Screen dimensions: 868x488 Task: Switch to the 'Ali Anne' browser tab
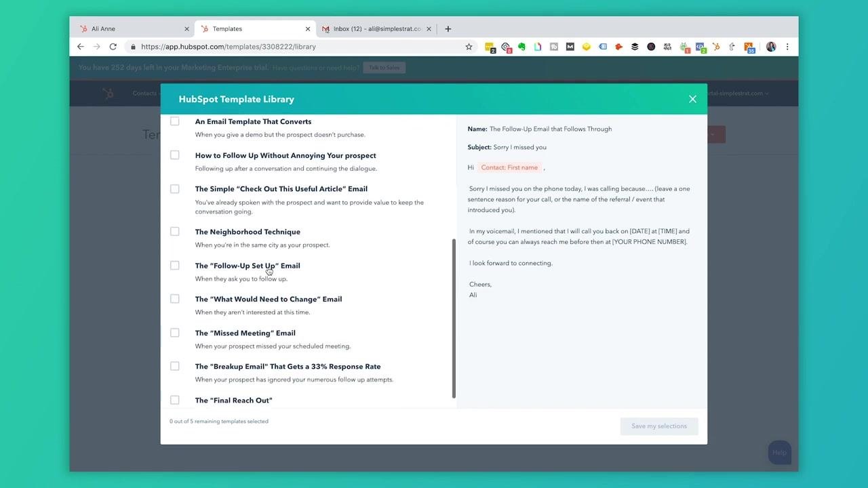coord(133,28)
